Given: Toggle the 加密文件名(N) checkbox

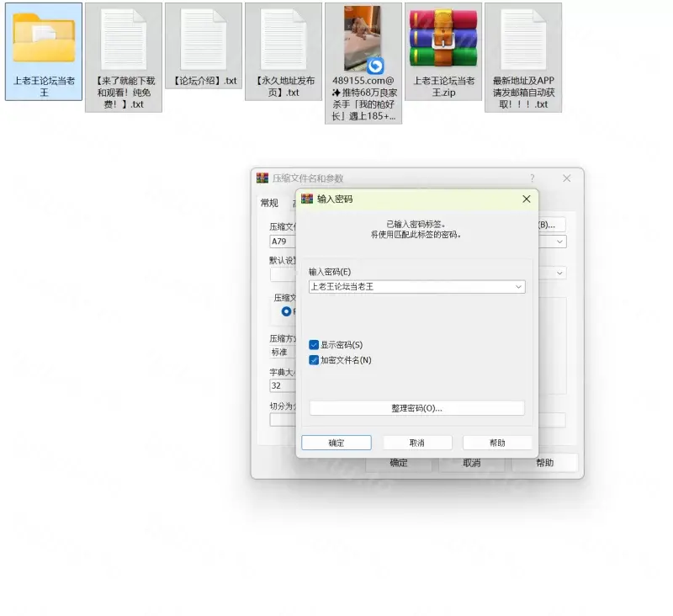Looking at the screenshot, I should pos(314,360).
